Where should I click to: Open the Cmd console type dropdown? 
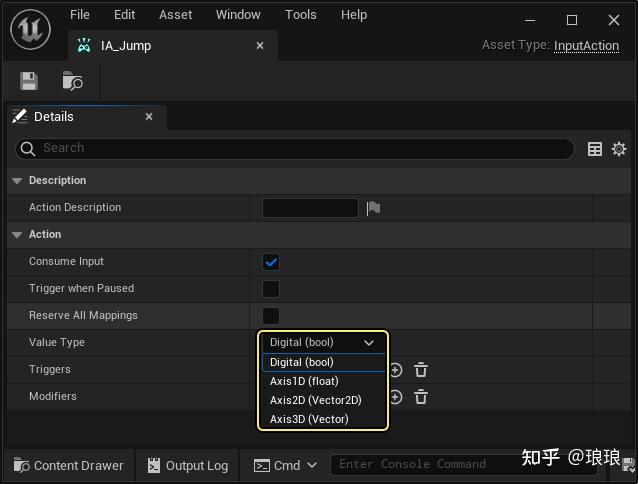[x=285, y=465]
